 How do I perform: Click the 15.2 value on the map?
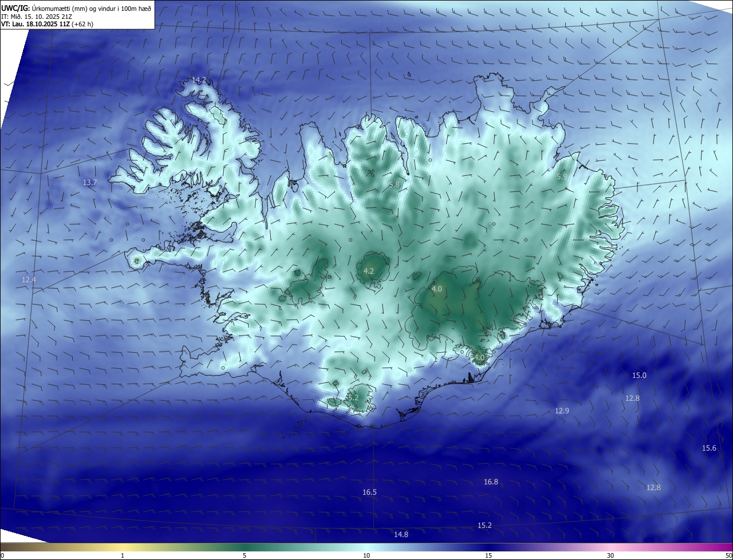484,526
